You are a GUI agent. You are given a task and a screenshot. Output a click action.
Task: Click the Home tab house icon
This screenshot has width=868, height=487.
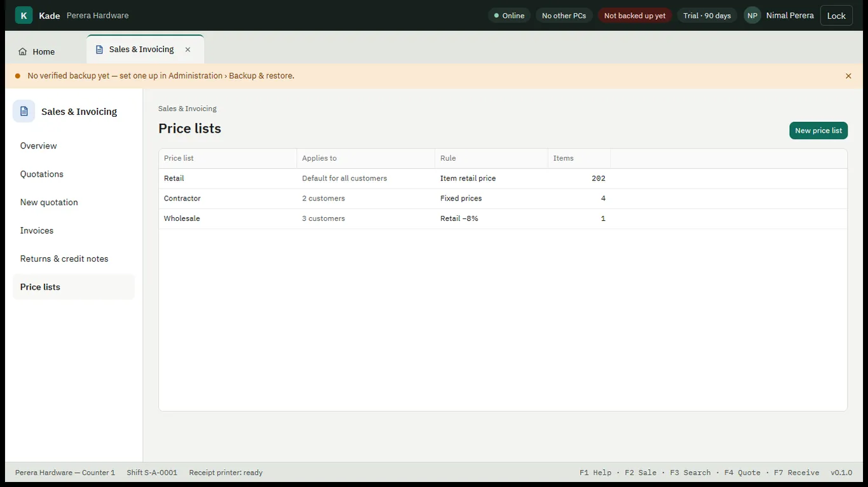point(23,52)
